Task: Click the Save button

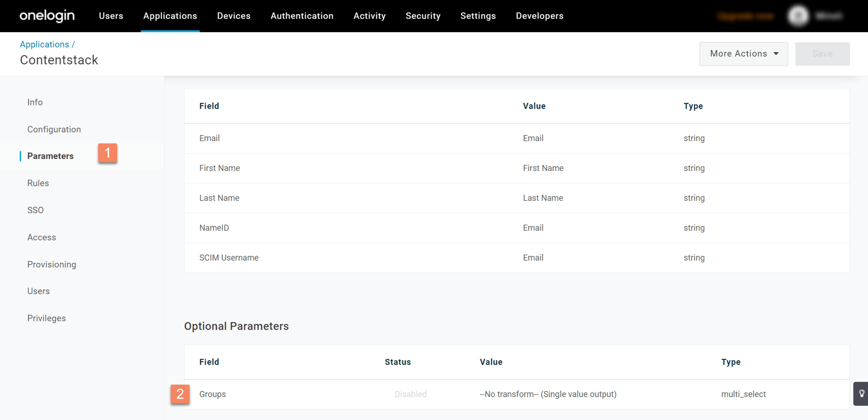Action: coord(822,54)
